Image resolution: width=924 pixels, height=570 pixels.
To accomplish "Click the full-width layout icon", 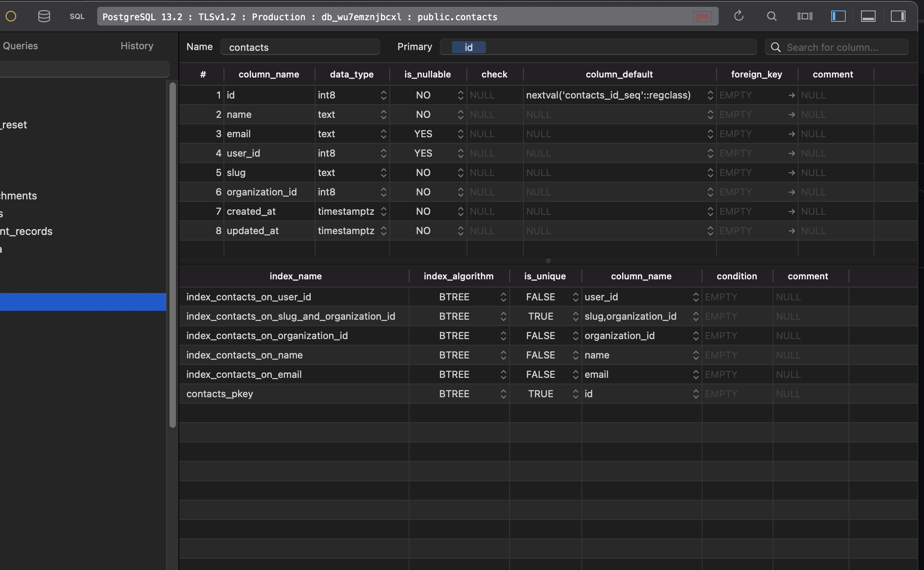I will [x=805, y=16].
